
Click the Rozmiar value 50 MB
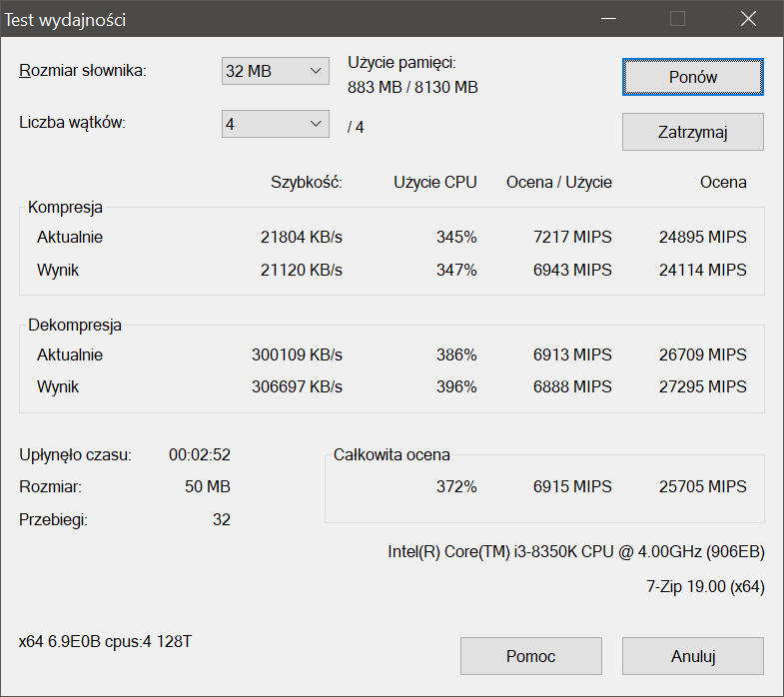click(208, 487)
